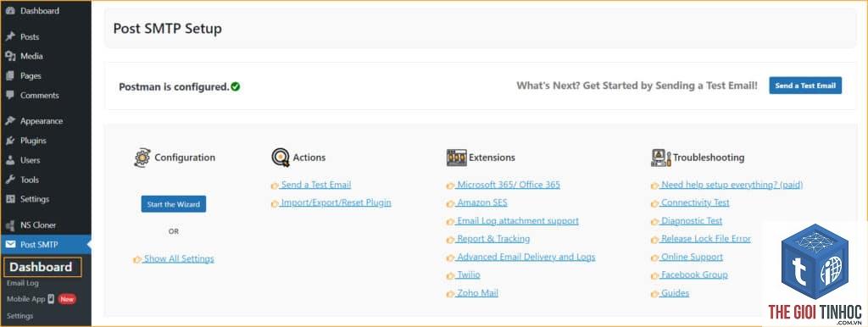The image size is (868, 327).
Task: Click the Media icon in sidebar
Action: (x=9, y=56)
